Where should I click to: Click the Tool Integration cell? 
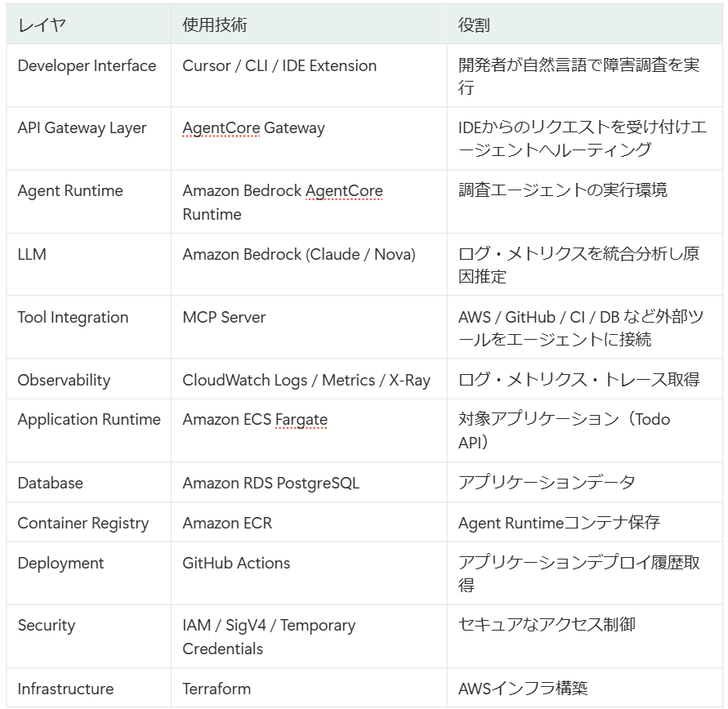(x=73, y=318)
